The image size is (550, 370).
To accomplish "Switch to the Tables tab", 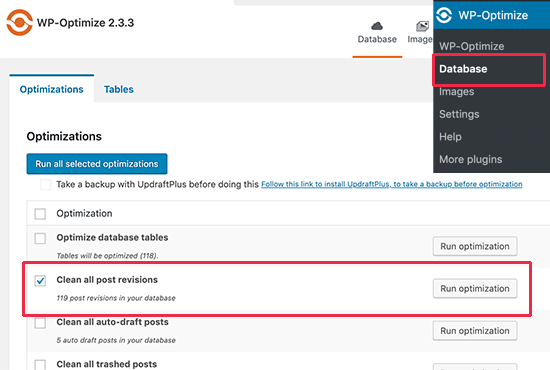I will (x=119, y=89).
